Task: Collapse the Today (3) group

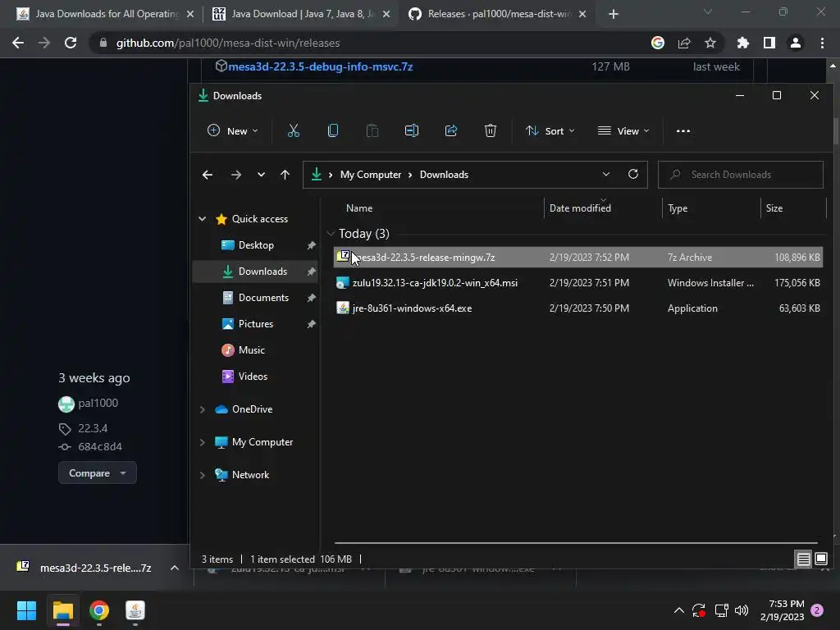Action: coord(331,234)
